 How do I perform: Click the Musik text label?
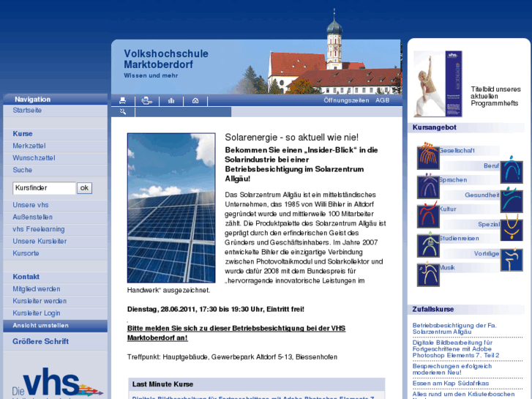tap(447, 267)
